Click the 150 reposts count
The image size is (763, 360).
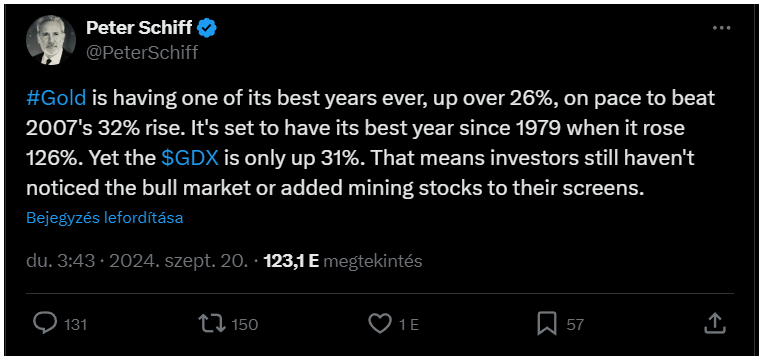[x=244, y=324]
